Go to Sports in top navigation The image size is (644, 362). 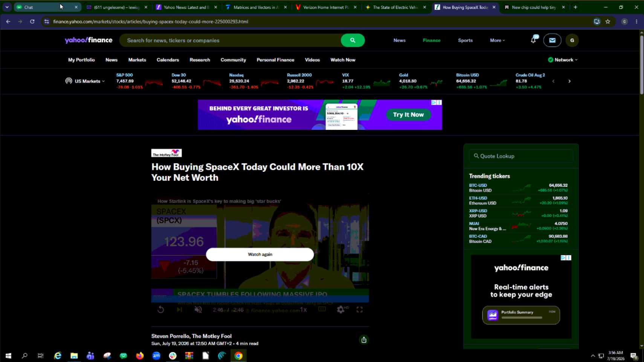465,40
